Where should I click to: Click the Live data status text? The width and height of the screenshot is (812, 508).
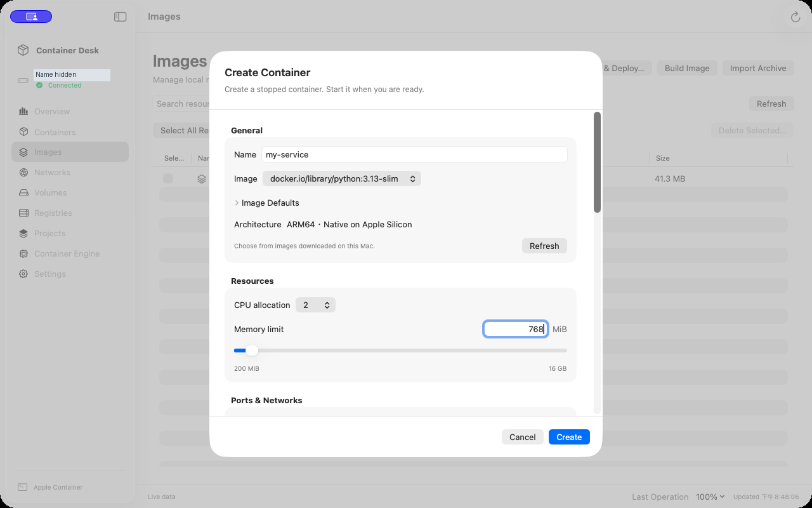coord(162,497)
